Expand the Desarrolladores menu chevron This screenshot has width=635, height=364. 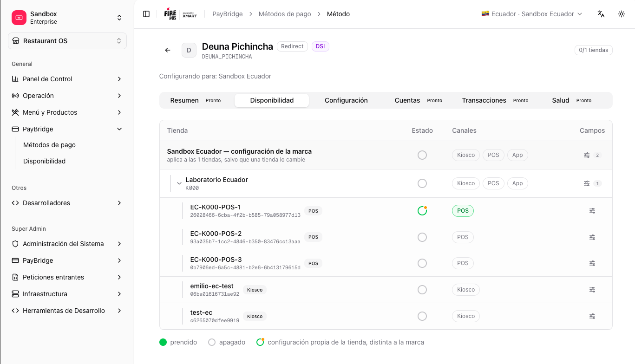tap(119, 203)
